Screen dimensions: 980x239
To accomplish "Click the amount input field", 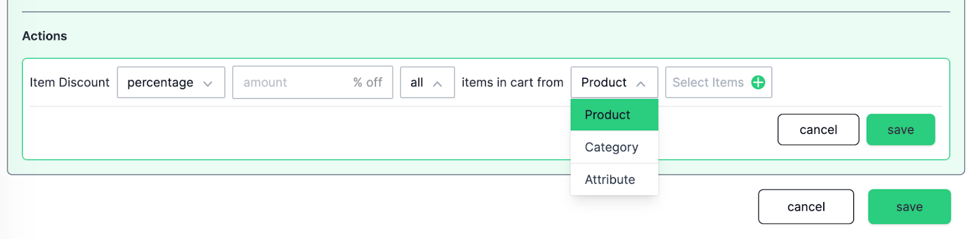I will tap(312, 83).
